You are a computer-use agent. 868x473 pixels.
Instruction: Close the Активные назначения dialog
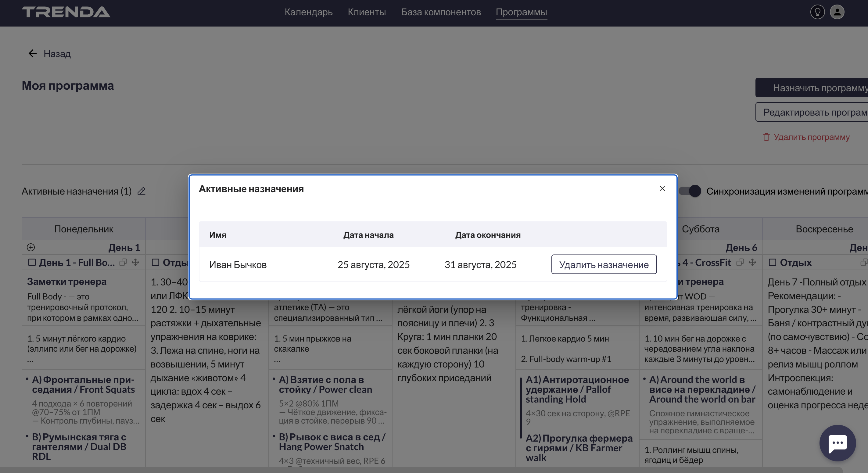coord(662,188)
